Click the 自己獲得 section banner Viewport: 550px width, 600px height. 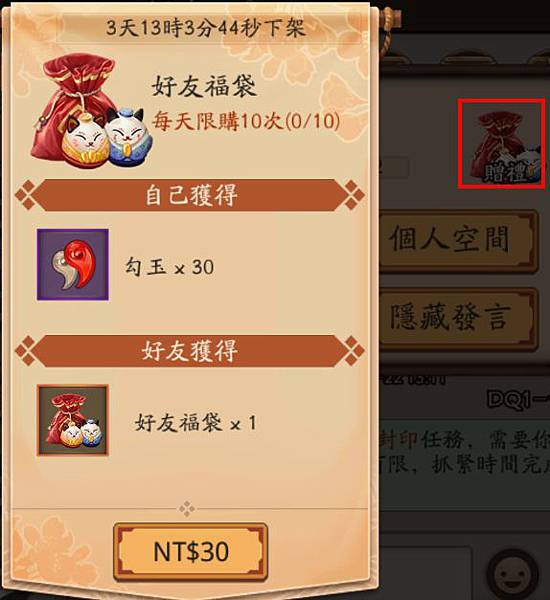click(190, 195)
